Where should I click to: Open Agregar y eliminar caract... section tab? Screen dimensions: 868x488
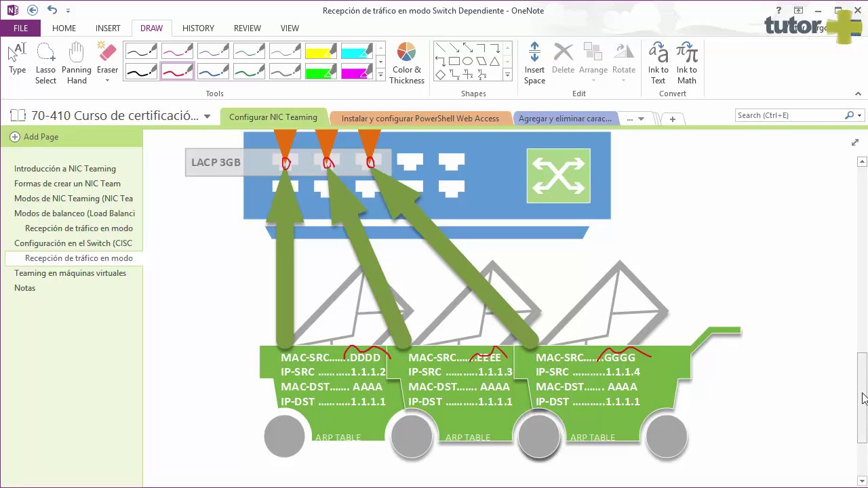566,119
